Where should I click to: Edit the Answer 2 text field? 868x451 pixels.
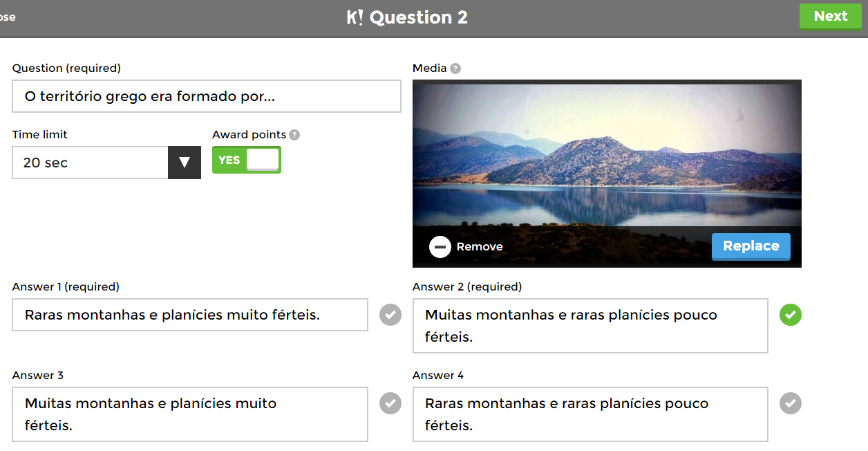point(589,326)
